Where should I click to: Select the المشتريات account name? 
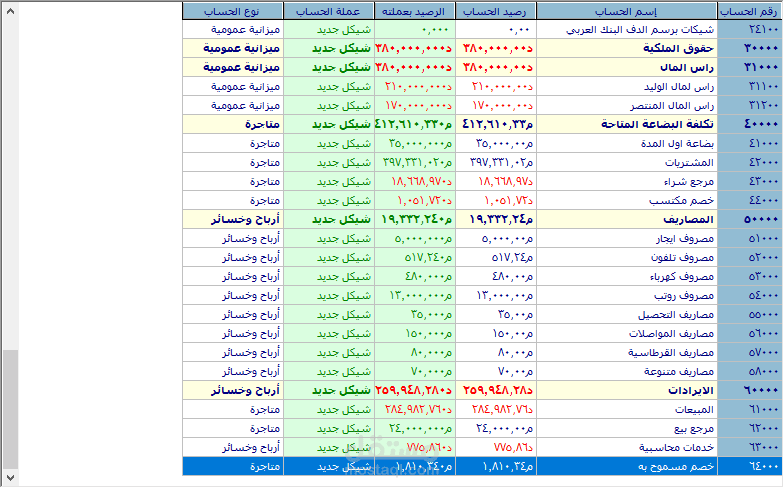pyautogui.click(x=626, y=163)
